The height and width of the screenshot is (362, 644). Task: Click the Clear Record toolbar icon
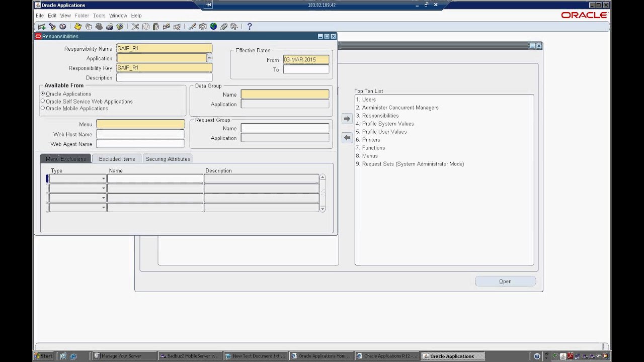[x=167, y=27]
